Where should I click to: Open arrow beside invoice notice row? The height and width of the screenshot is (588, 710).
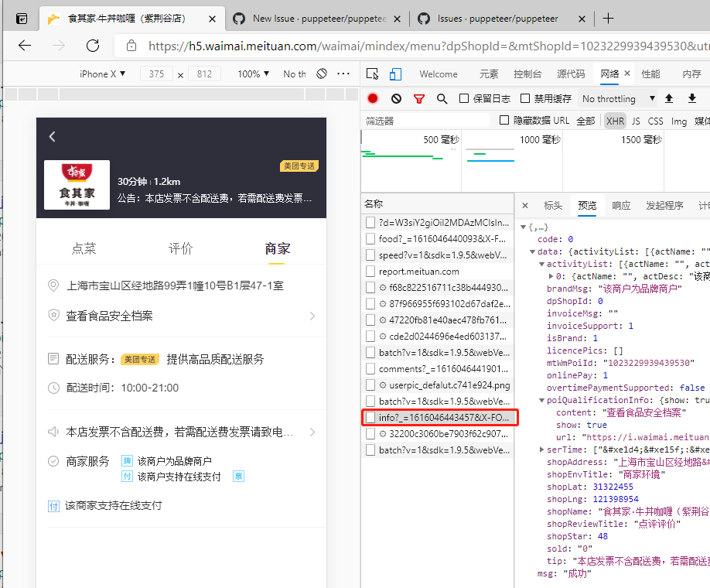312,432
